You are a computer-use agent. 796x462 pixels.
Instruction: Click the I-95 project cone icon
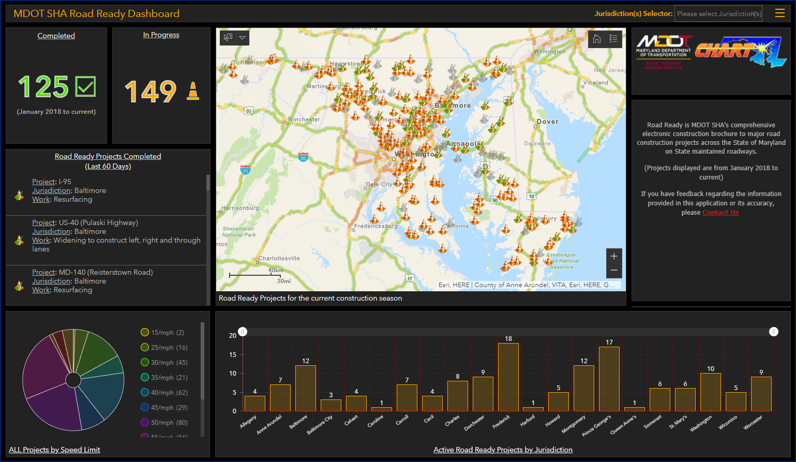coord(19,195)
